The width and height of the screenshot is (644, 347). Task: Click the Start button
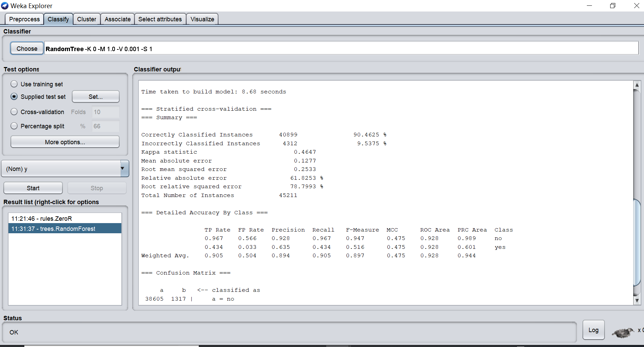pos(33,188)
